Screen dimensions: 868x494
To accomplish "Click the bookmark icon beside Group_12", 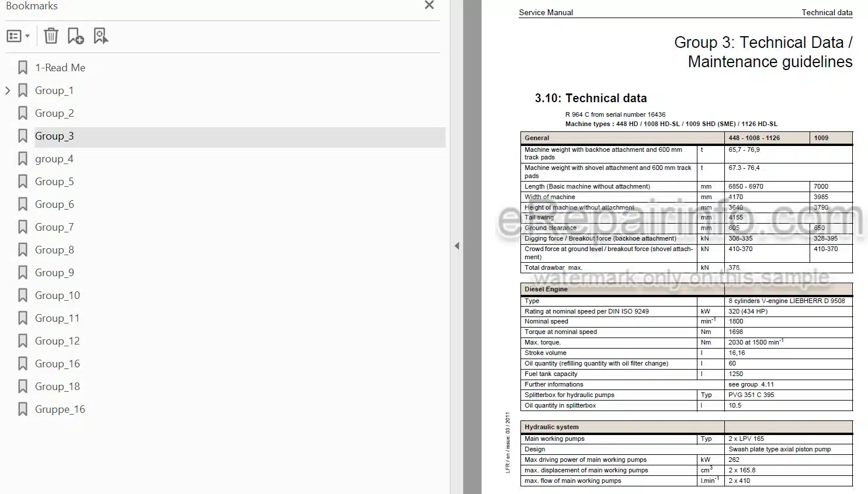I will 23,341.
